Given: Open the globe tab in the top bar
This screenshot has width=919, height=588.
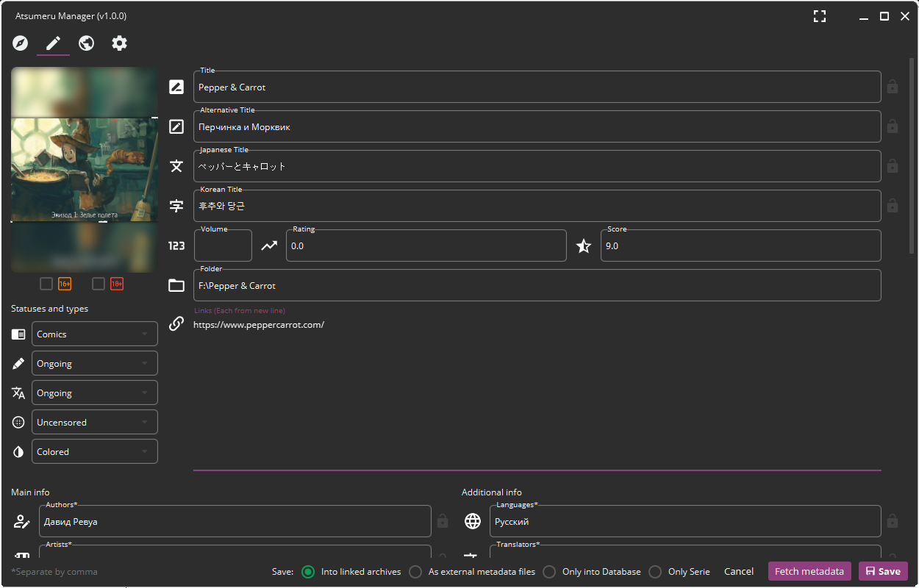Looking at the screenshot, I should pyautogui.click(x=86, y=43).
